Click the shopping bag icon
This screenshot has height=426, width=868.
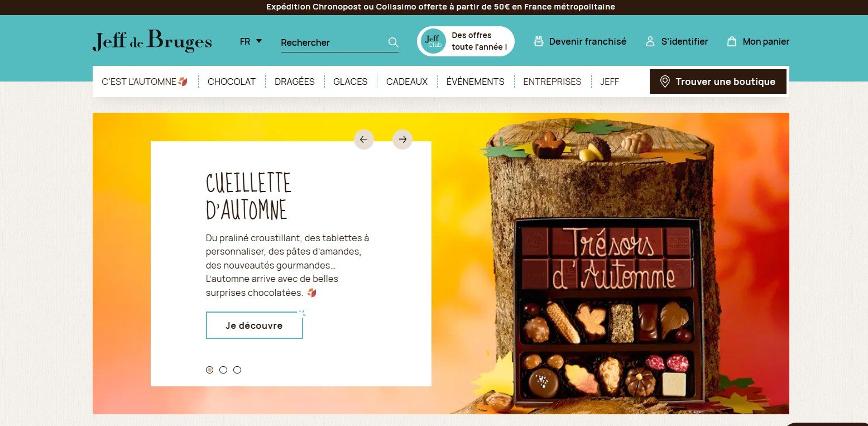pyautogui.click(x=732, y=41)
